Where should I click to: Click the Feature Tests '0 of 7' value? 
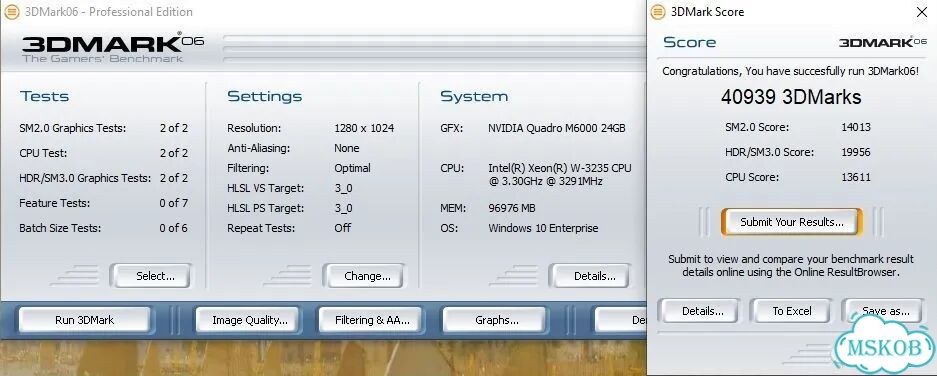pyautogui.click(x=173, y=203)
